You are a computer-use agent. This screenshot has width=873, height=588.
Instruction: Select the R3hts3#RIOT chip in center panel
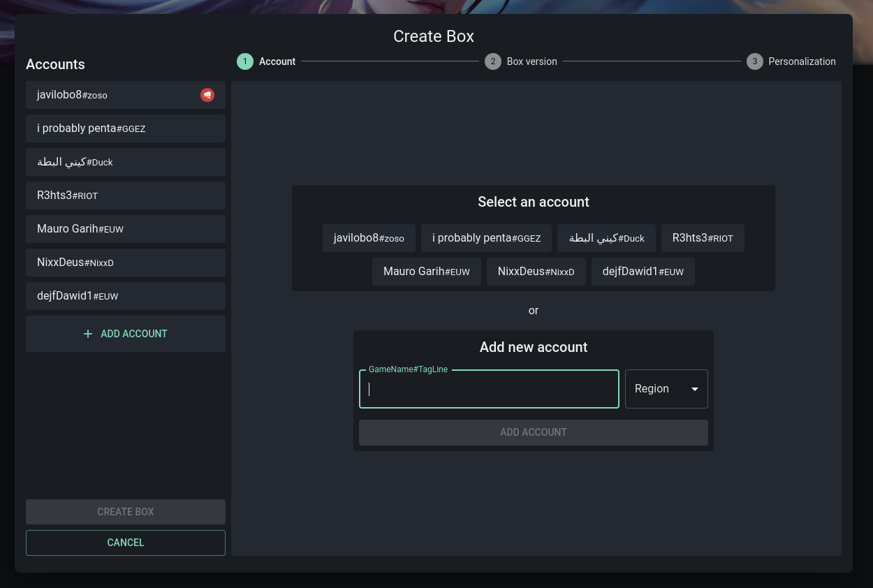click(702, 238)
